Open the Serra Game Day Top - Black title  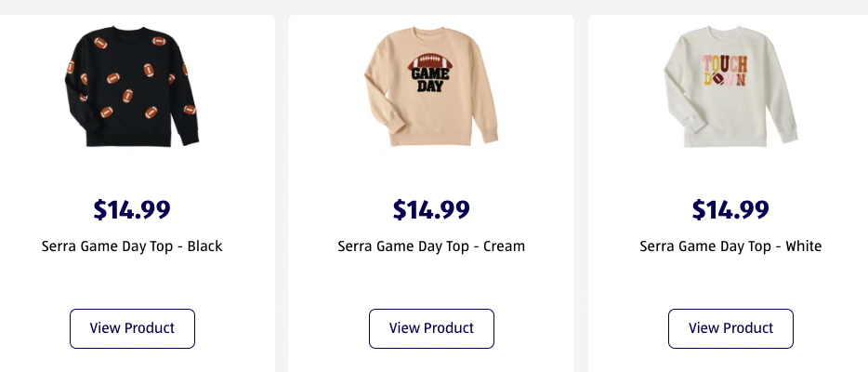(x=132, y=246)
